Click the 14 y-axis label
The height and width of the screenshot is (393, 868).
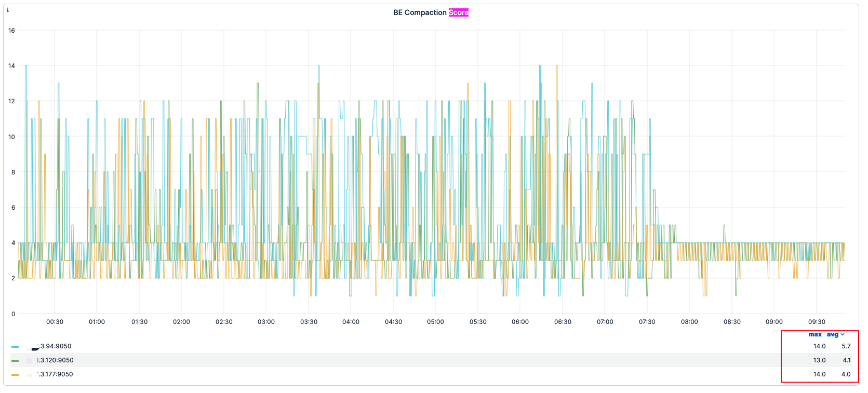[11, 66]
